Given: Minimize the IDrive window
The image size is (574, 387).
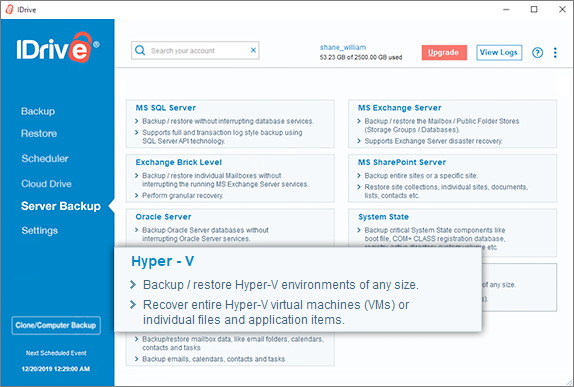Looking at the screenshot, I should [506, 10].
